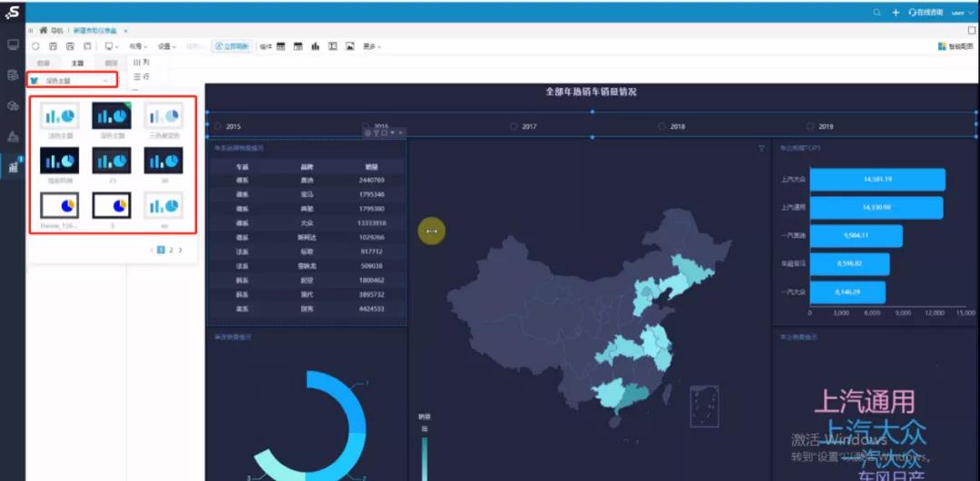This screenshot has width=980, height=481.
Task: Click the search magnifier in top bar
Action: coord(877,13)
